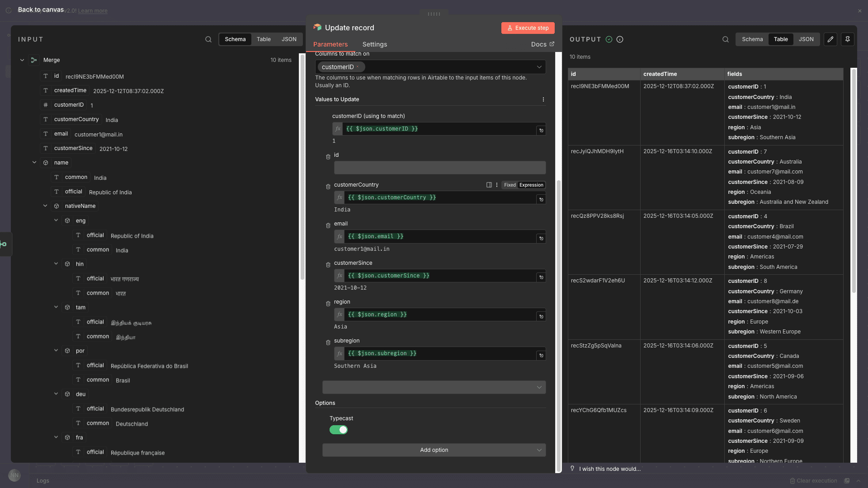Click the Learn more link
Screen dimensions: 868x488
[93, 11]
